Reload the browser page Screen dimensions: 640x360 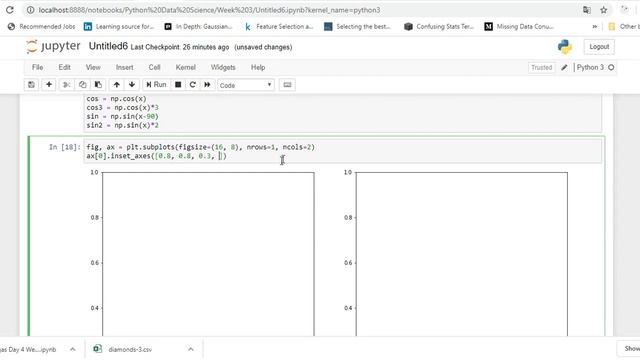[9, 10]
